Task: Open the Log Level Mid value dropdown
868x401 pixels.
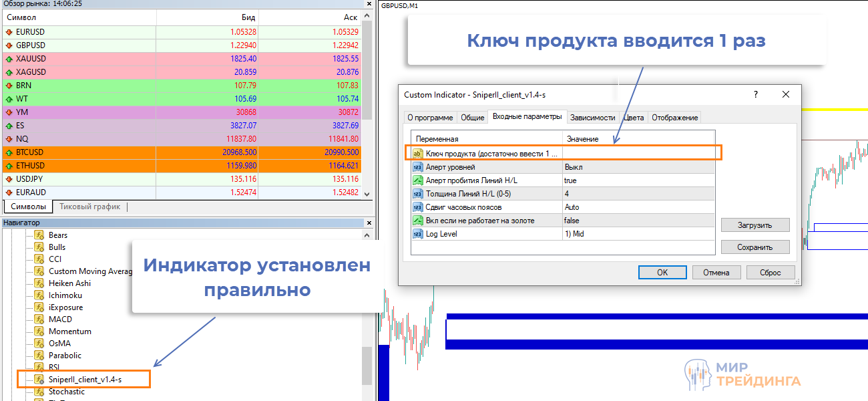Action: click(x=638, y=234)
